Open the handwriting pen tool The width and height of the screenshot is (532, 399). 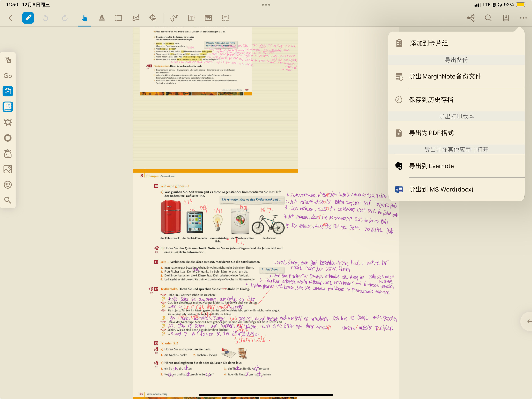click(174, 18)
